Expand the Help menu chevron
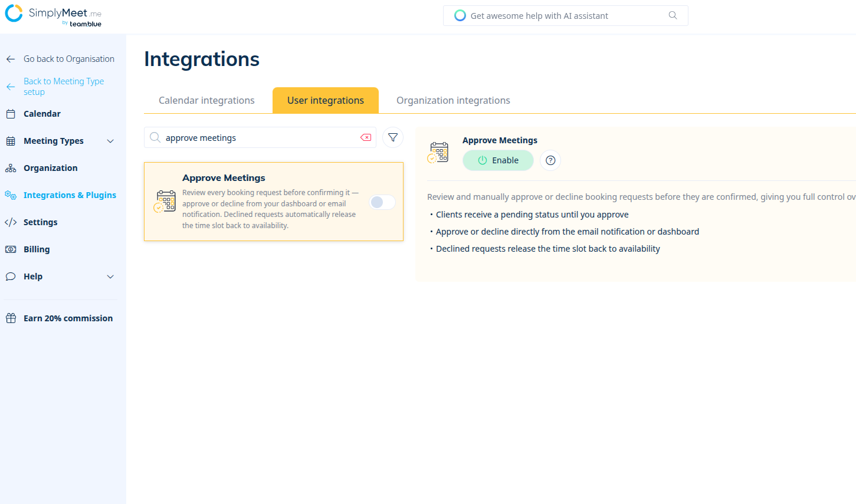 pos(110,276)
